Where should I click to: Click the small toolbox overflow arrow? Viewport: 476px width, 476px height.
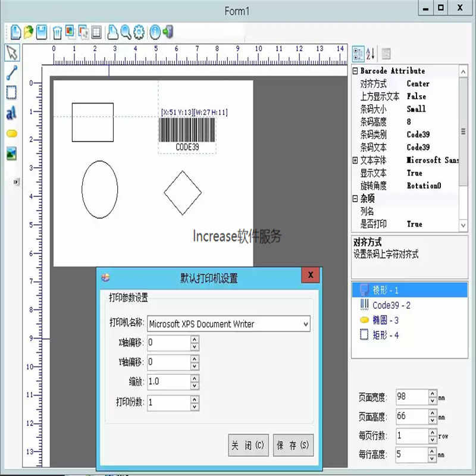[x=17, y=182]
